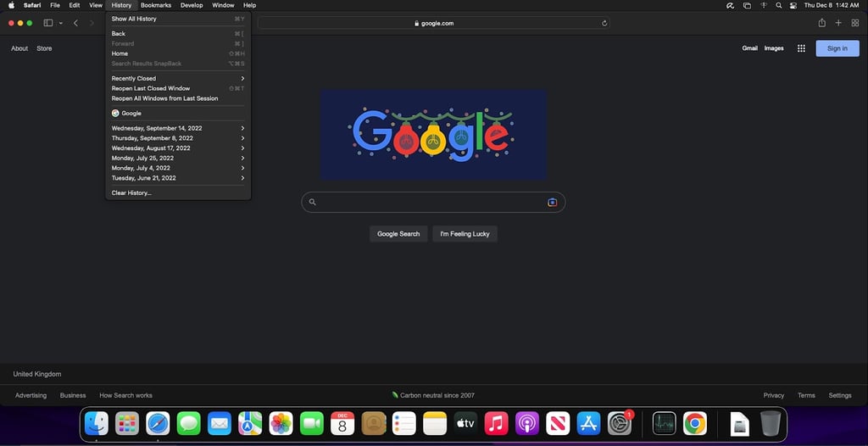Open System Preferences with badge
Image resolution: width=868 pixels, height=446 pixels.
point(620,424)
